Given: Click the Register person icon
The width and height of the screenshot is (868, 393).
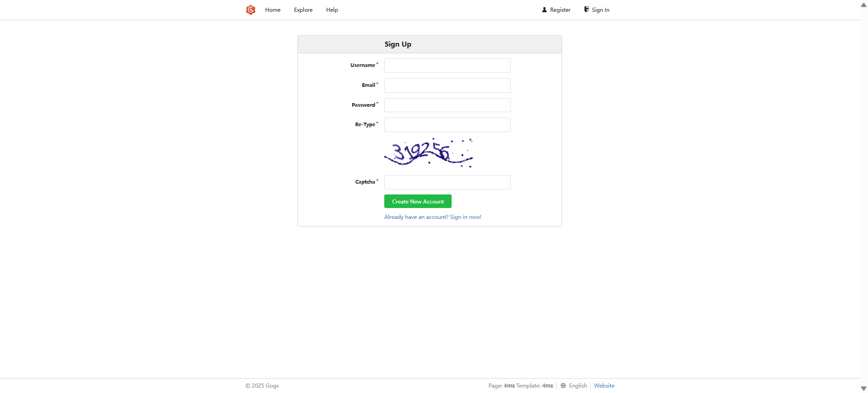Looking at the screenshot, I should 544,9.
